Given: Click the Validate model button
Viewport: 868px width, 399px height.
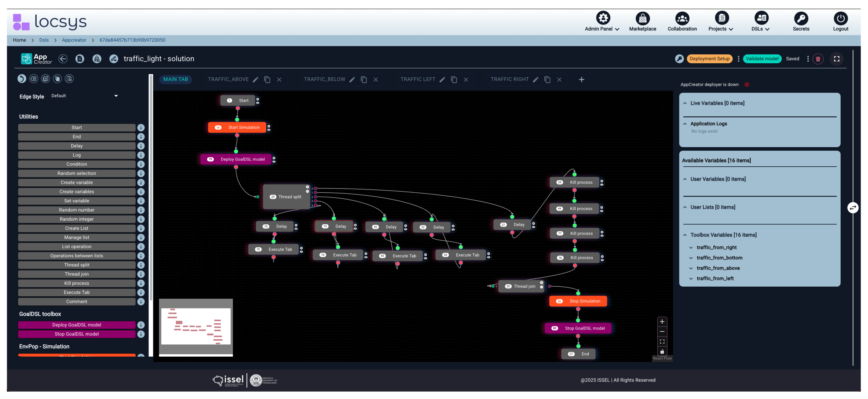Looking at the screenshot, I should (762, 59).
